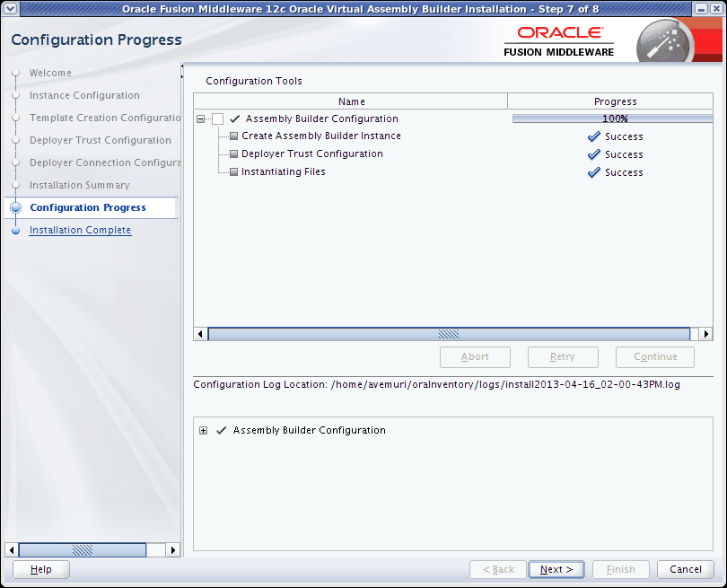Click Success checkmark for Instantiating Files
This screenshot has width=727, height=588.
click(594, 172)
